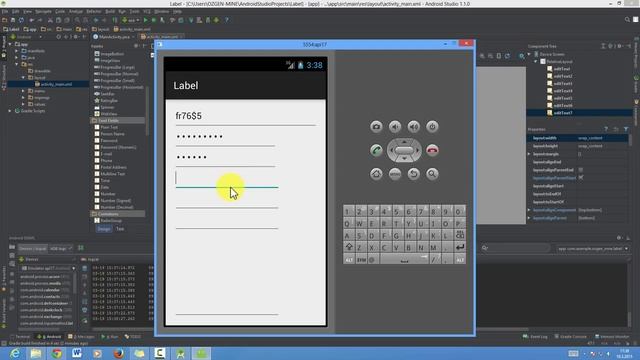Click the emulator volume down button
Screen dimensions: 640x360
click(x=395, y=127)
